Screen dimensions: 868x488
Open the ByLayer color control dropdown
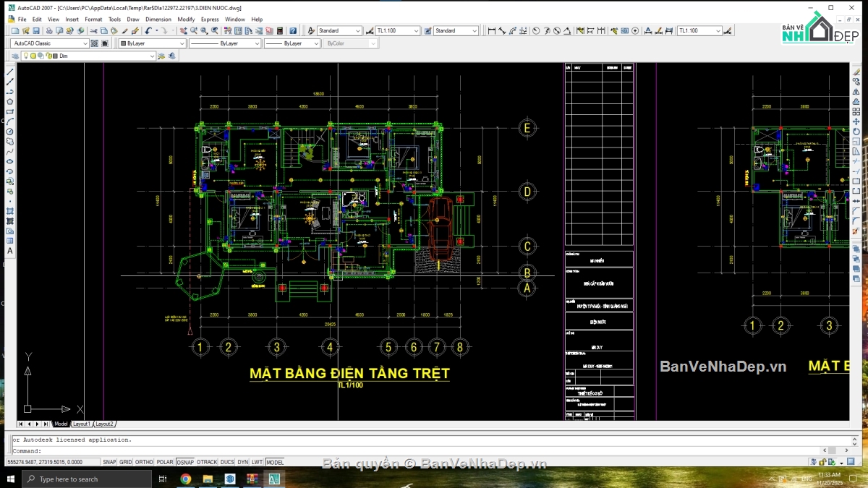(x=152, y=43)
